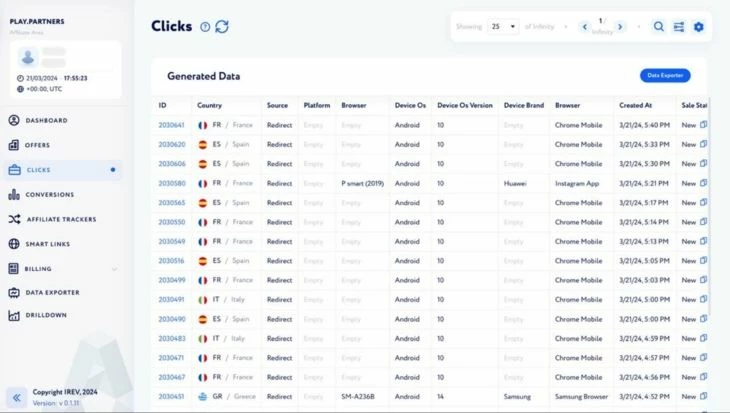Click the copy icon in row 2030606
The width and height of the screenshot is (730, 413).
click(703, 163)
